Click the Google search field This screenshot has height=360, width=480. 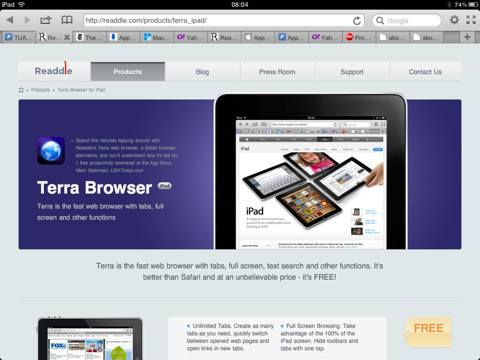click(407, 20)
